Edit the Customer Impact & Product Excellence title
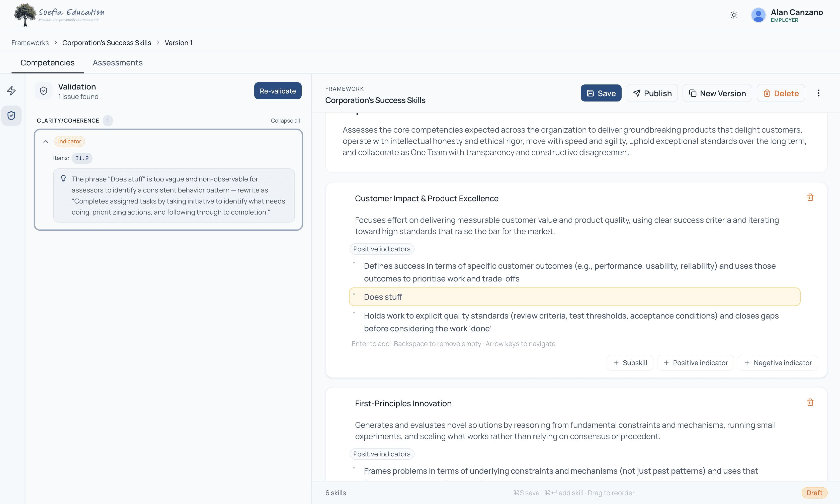This screenshot has width=840, height=504. pyautogui.click(x=427, y=198)
